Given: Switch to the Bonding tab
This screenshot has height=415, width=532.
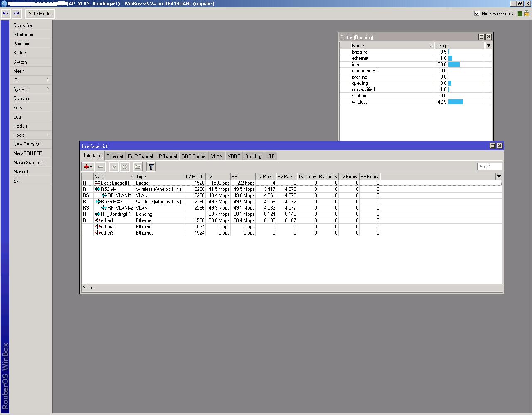Looking at the screenshot, I should pos(253,156).
